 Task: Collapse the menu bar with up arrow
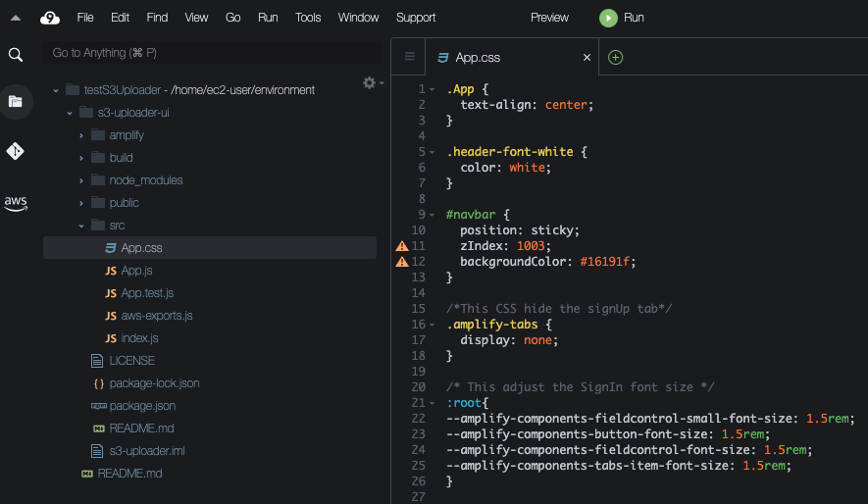pyautogui.click(x=16, y=18)
